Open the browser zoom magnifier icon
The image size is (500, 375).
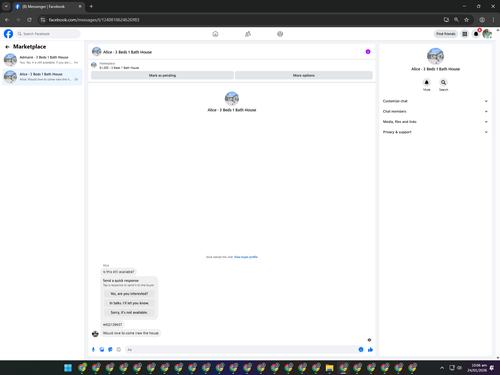tap(456, 20)
